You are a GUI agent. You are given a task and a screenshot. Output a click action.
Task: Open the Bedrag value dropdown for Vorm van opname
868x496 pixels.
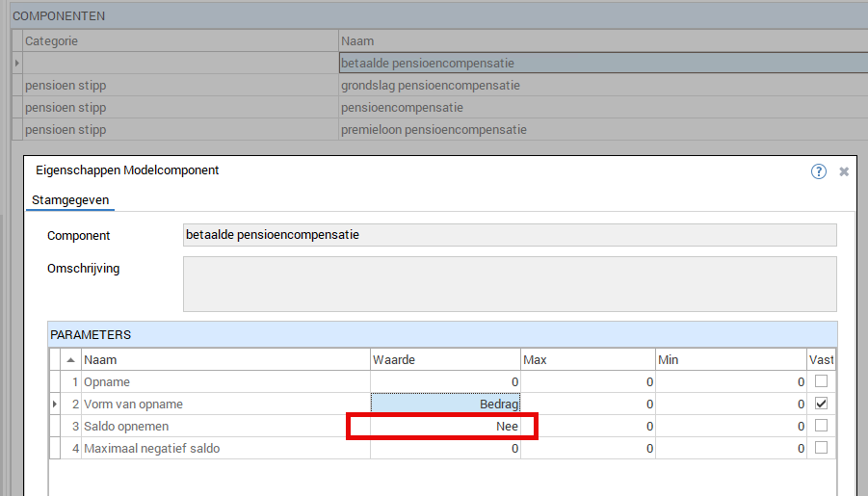[446, 404]
